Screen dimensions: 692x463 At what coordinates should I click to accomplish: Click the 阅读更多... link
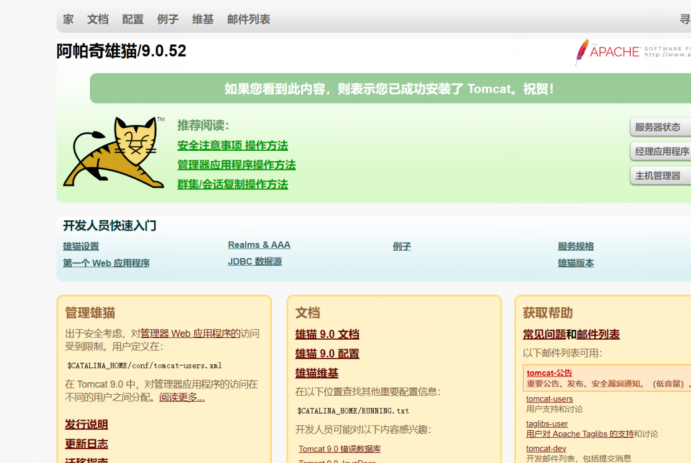click(x=182, y=397)
